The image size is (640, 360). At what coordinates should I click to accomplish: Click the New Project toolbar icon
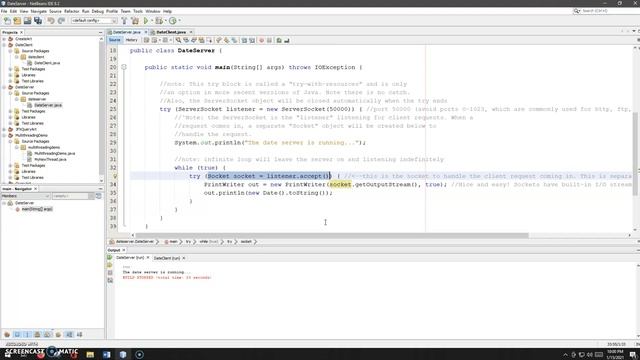17,20
